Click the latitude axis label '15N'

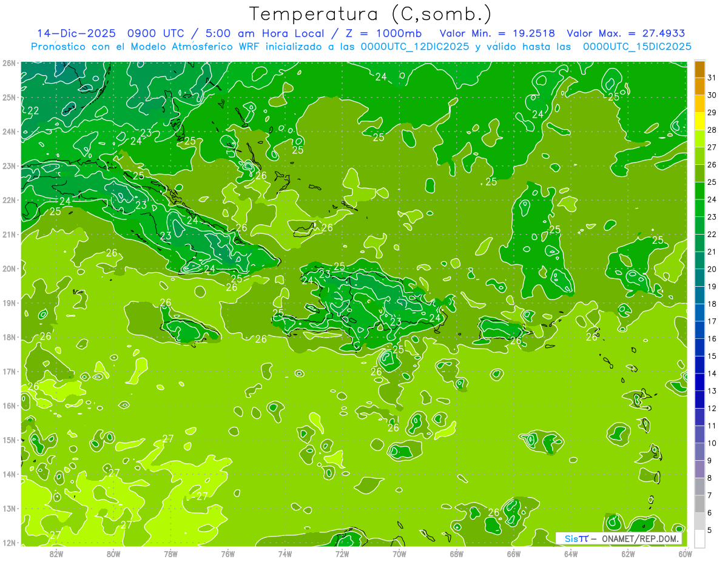[x=8, y=440]
